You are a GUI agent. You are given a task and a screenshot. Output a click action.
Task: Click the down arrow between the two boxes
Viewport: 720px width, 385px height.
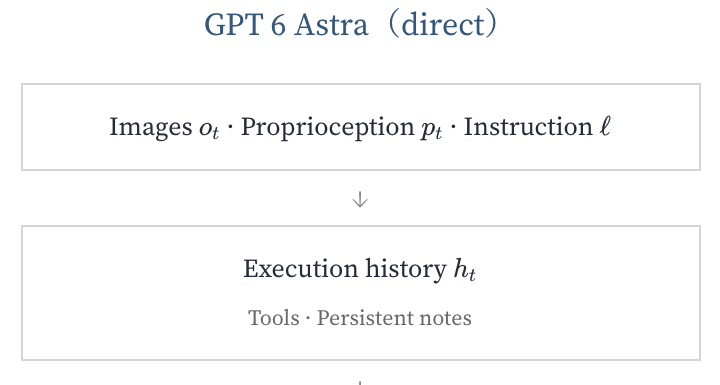(x=360, y=199)
